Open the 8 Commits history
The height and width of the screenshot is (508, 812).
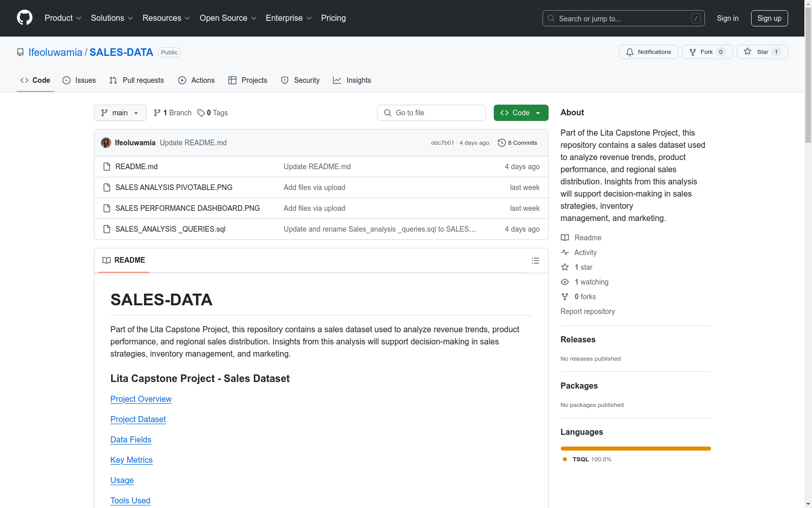coord(517,143)
